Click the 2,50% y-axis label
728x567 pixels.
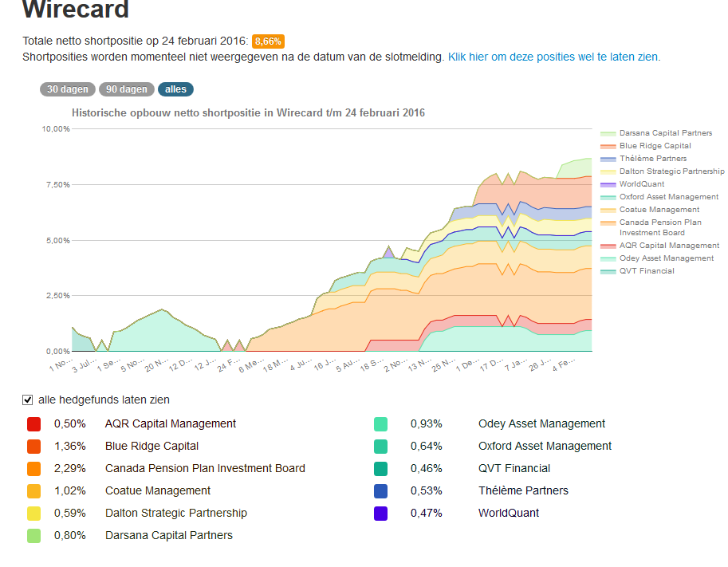[x=57, y=296]
